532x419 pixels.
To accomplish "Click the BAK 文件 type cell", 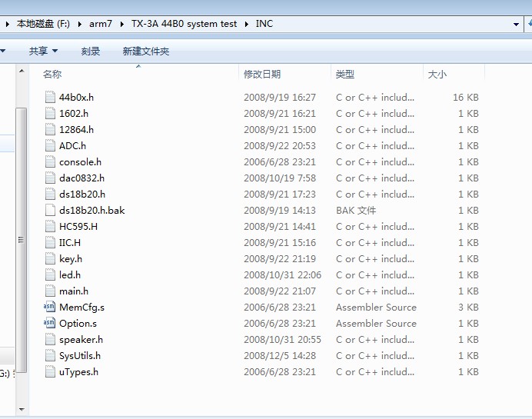I will click(x=356, y=211).
